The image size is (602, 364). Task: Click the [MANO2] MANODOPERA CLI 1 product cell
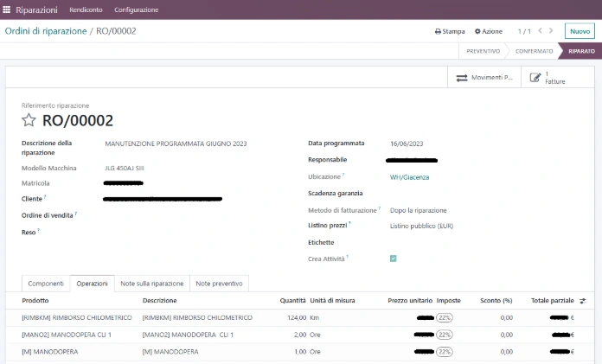67,335
